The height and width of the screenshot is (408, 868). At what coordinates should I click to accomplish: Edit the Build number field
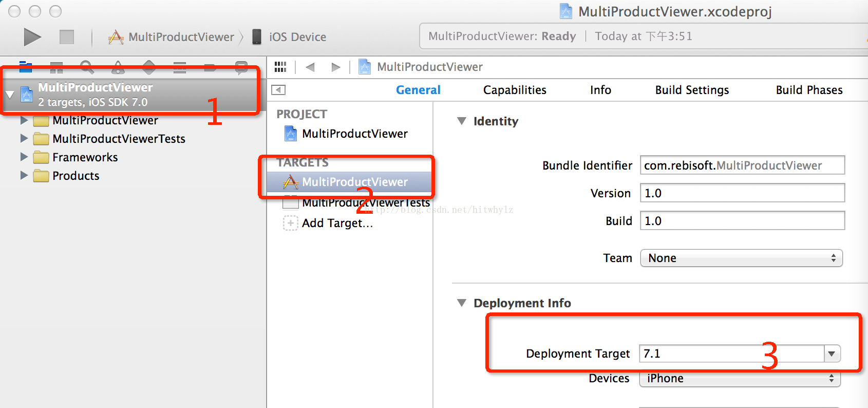742,221
